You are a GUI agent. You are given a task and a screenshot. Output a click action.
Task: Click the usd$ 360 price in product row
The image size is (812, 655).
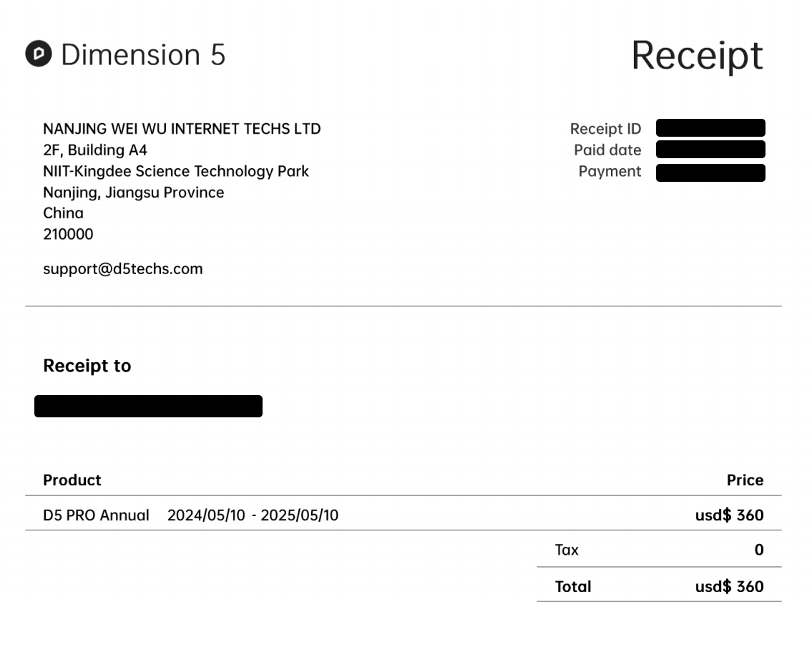[x=729, y=515]
